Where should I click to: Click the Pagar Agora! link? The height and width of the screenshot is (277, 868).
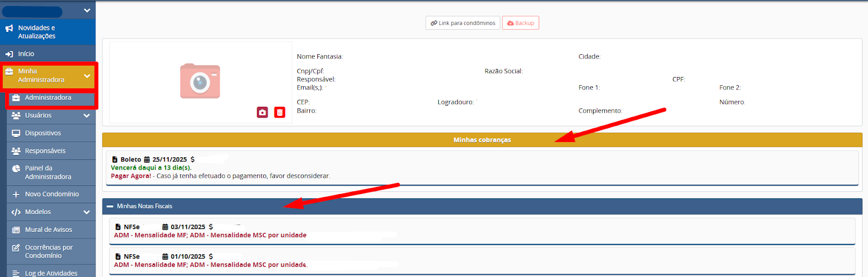tap(131, 176)
